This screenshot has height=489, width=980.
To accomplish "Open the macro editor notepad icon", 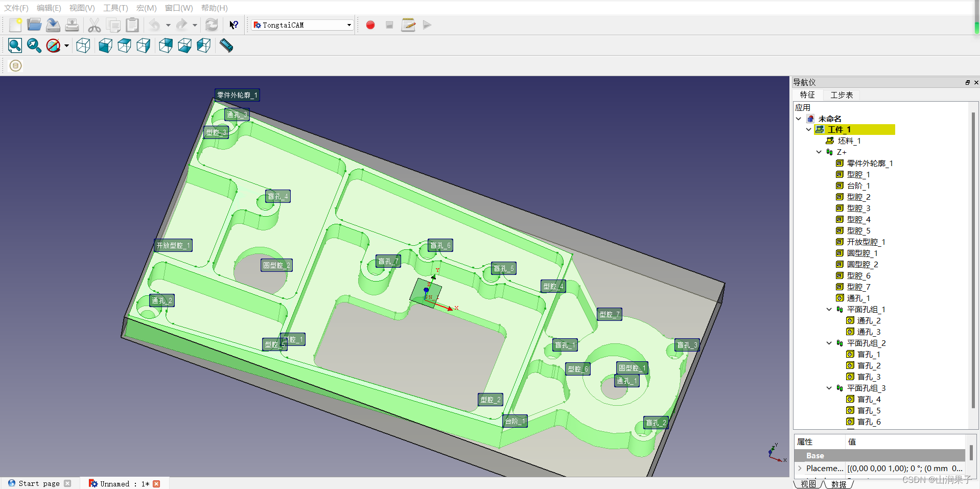I will pyautogui.click(x=408, y=25).
